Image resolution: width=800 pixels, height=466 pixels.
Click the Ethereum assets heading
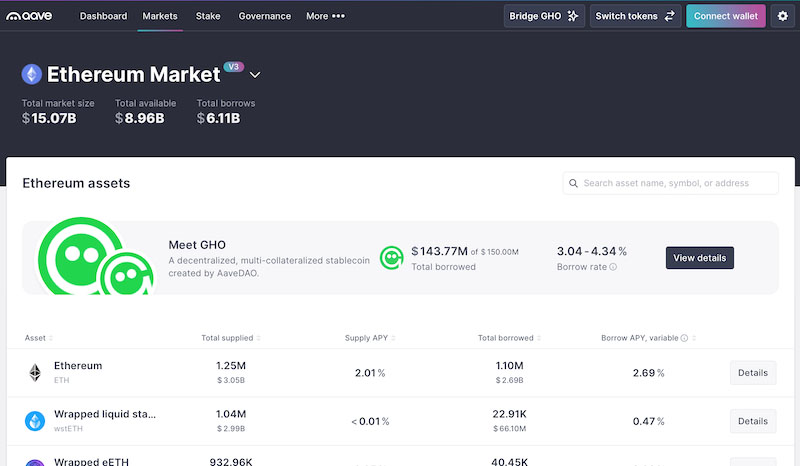pos(76,183)
